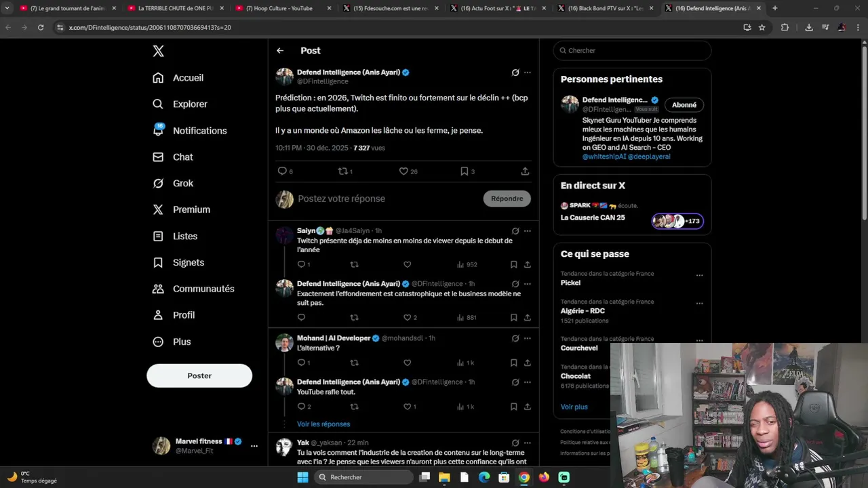Repost Saiyn's reply
This screenshot has width=868, height=488.
(354, 265)
